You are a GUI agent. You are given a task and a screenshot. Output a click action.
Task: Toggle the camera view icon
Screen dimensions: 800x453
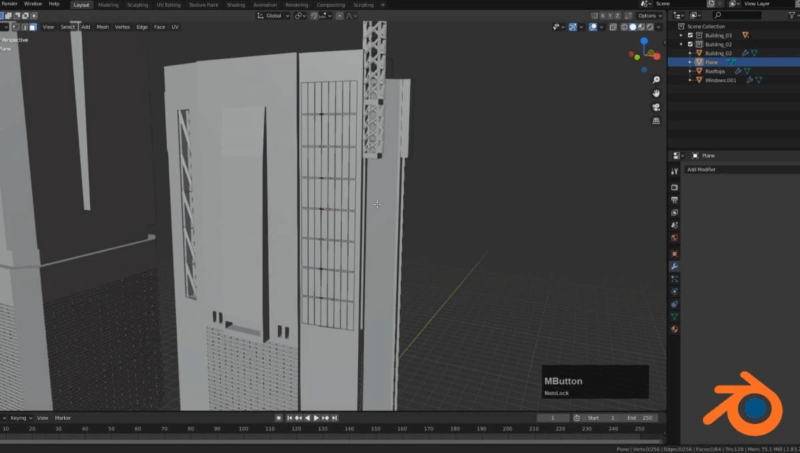tap(656, 107)
